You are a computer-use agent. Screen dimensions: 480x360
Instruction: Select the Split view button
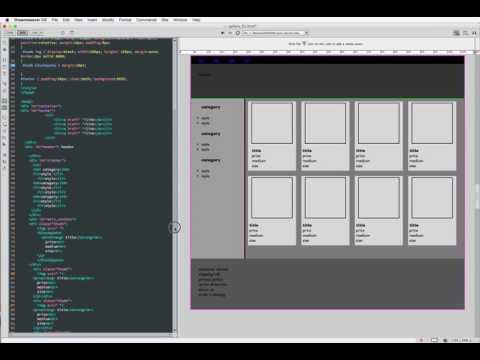[22, 33]
